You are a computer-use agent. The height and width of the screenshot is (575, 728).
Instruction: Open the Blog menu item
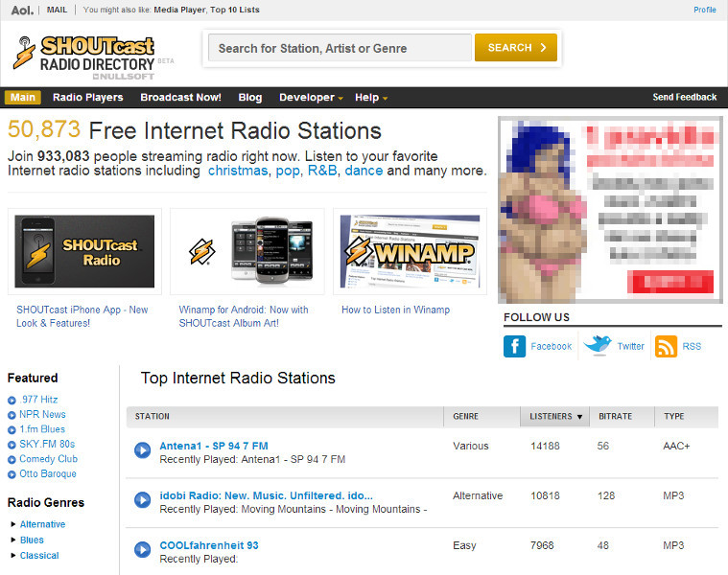(x=249, y=98)
